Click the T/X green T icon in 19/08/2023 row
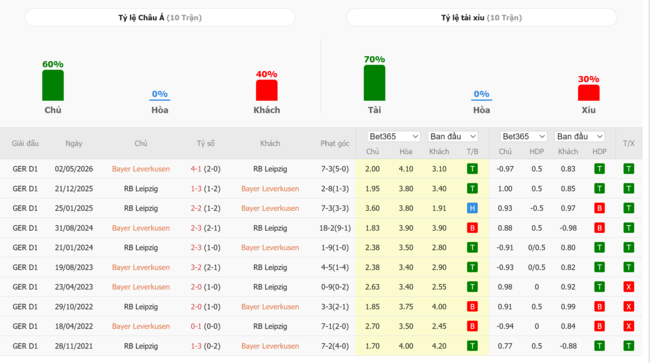650x363 pixels. click(629, 267)
